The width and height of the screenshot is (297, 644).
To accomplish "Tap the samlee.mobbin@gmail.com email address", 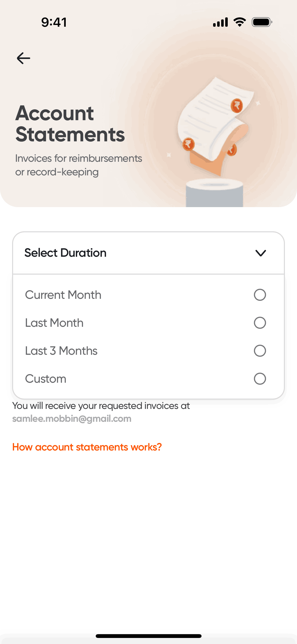I will [72, 419].
